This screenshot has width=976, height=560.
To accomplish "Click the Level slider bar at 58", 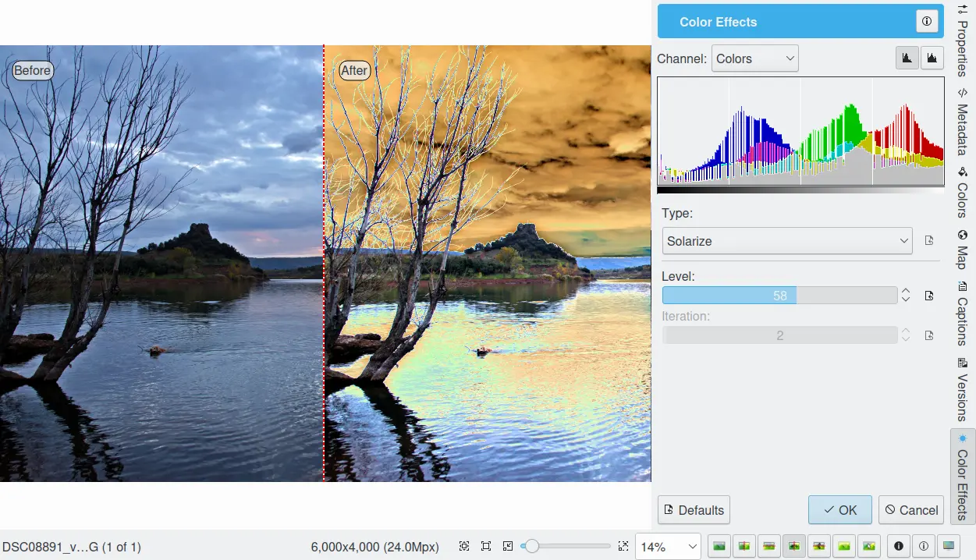I will pyautogui.click(x=779, y=296).
